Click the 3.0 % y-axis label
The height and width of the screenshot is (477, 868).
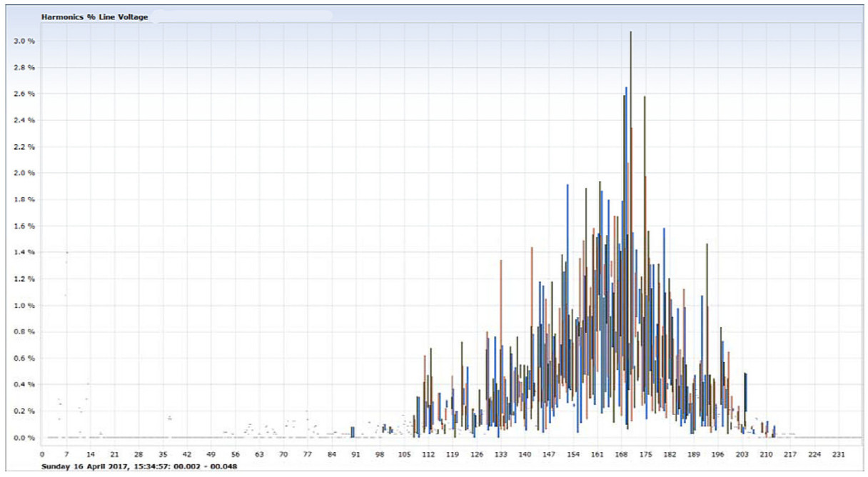(24, 41)
